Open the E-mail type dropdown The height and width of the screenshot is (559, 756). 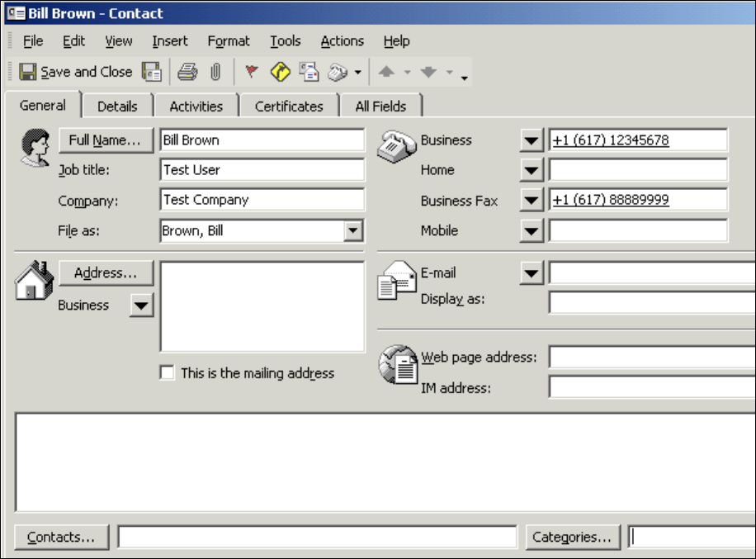point(532,273)
